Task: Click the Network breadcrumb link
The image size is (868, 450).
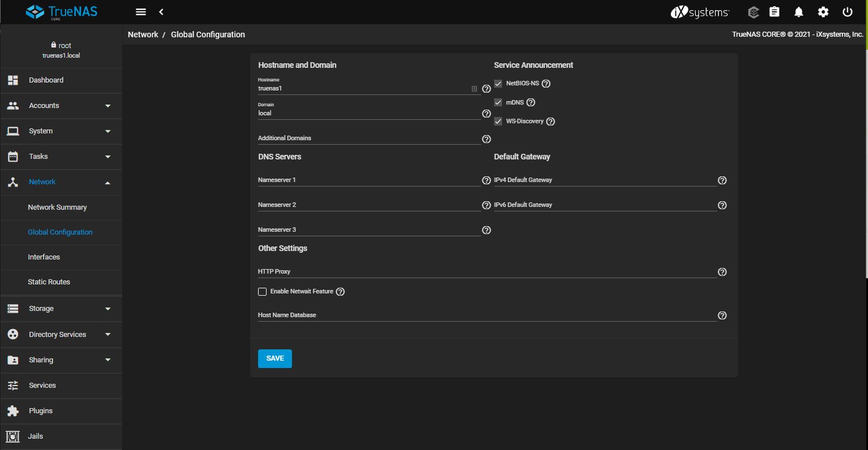Action: click(143, 34)
